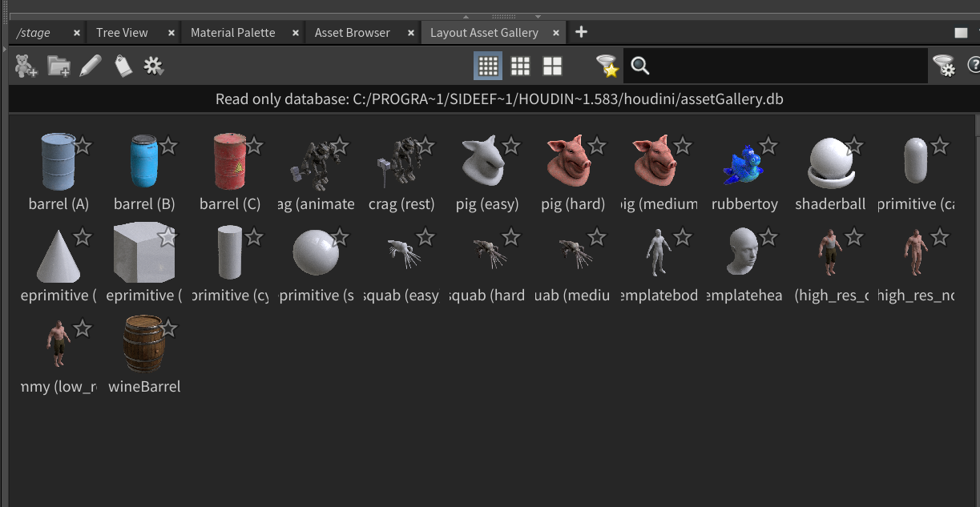Select the template head asset thumbnail
This screenshot has width=980, height=507.
(744, 252)
